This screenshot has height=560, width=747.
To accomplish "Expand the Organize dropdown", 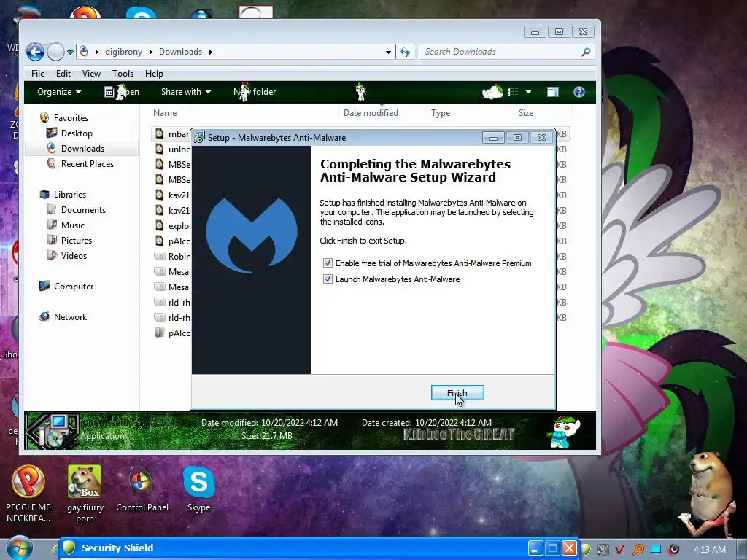I will (x=59, y=92).
